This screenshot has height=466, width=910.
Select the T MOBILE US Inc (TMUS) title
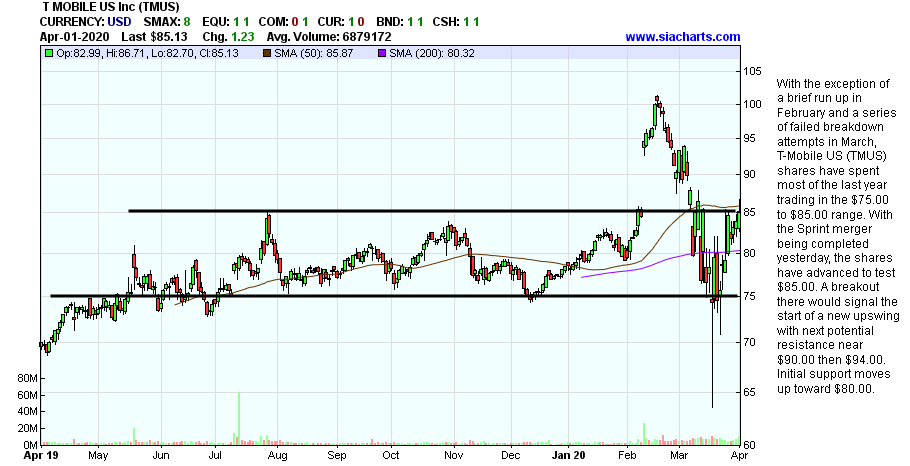click(111, 7)
